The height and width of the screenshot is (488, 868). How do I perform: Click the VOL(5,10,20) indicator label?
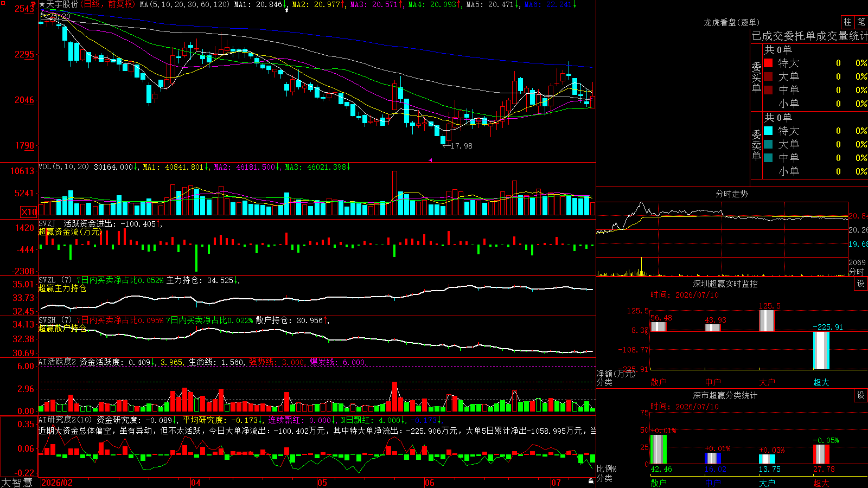click(x=64, y=167)
